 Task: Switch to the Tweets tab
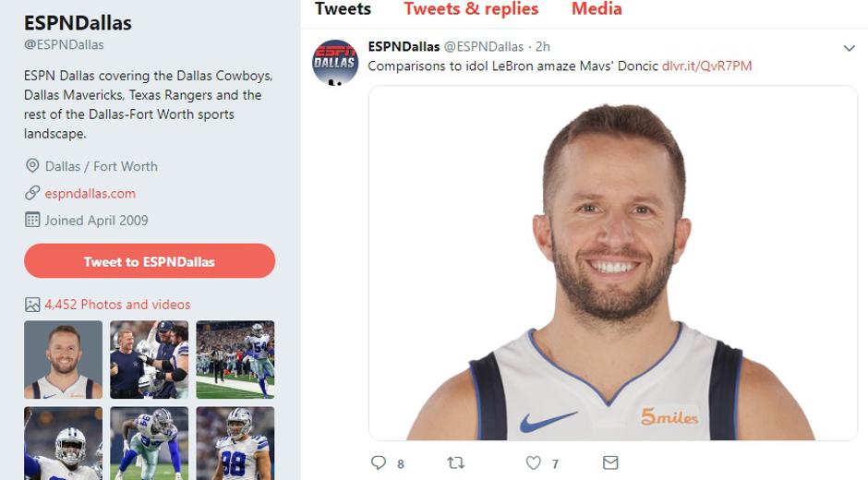point(343,9)
